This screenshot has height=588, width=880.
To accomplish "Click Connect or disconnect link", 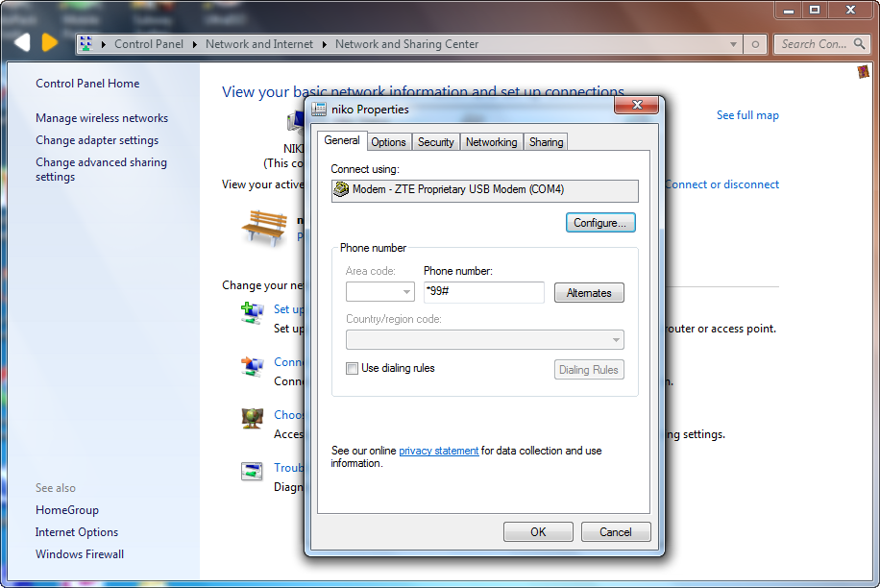I will 721,184.
